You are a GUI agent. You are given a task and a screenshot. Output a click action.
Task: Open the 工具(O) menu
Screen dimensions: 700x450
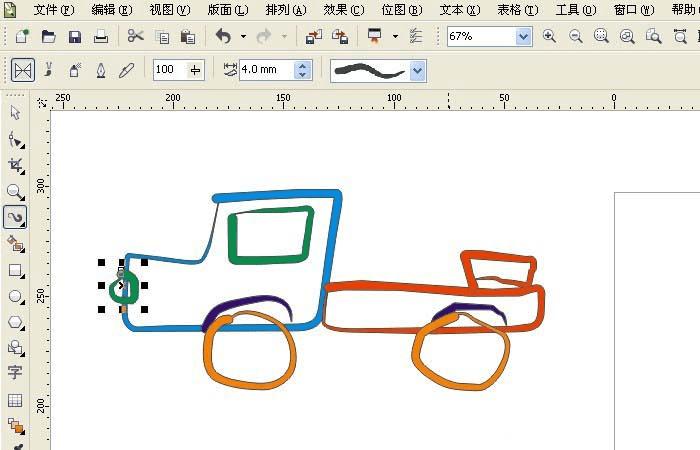[576, 9]
